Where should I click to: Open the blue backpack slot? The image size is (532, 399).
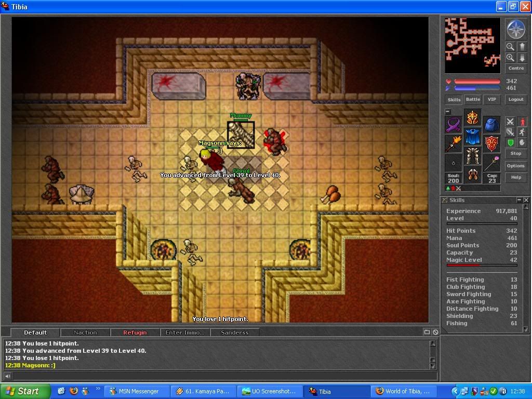pyautogui.click(x=491, y=125)
